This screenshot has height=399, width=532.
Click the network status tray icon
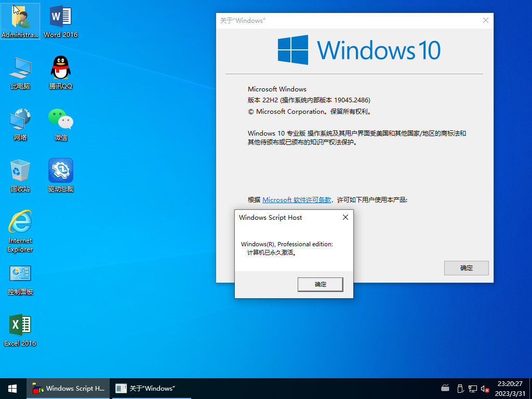pyautogui.click(x=473, y=388)
